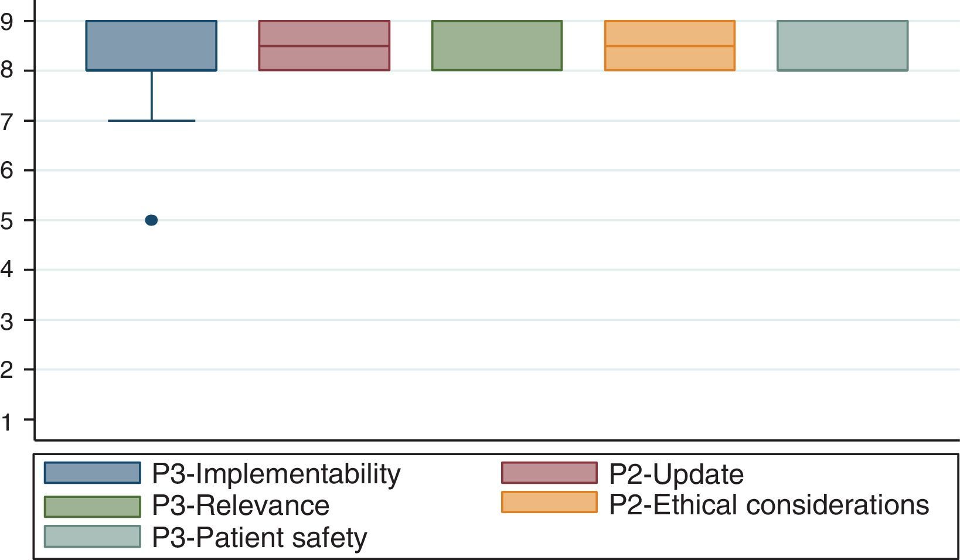Click the median line in the orange box

coord(670,46)
